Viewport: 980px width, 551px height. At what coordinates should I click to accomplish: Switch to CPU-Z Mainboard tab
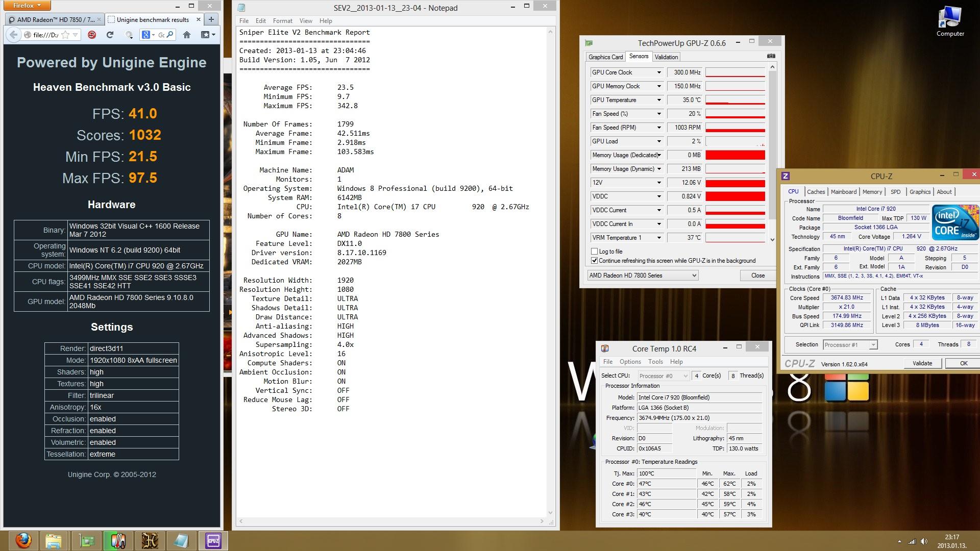[x=843, y=192]
